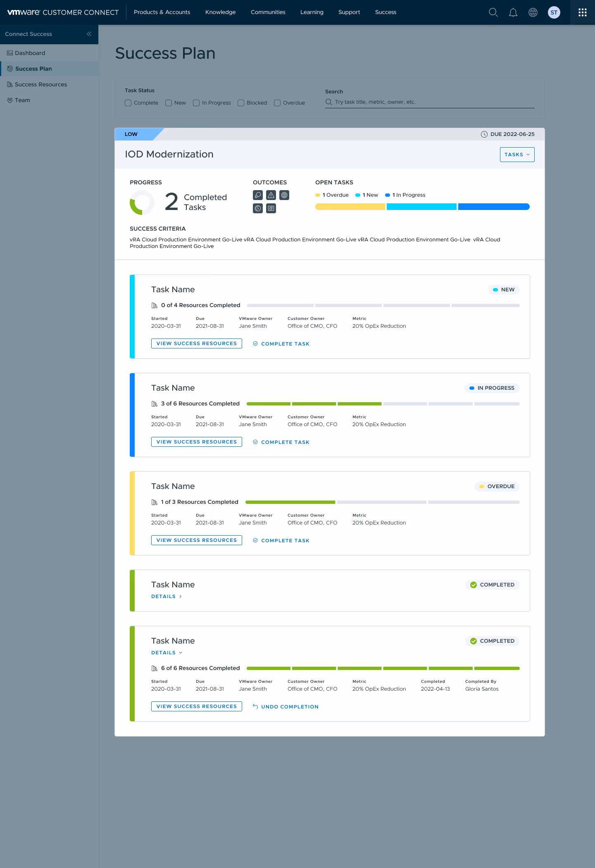Click resources icon next to 6 of 6 Resources
The width and height of the screenshot is (595, 868).
point(155,668)
